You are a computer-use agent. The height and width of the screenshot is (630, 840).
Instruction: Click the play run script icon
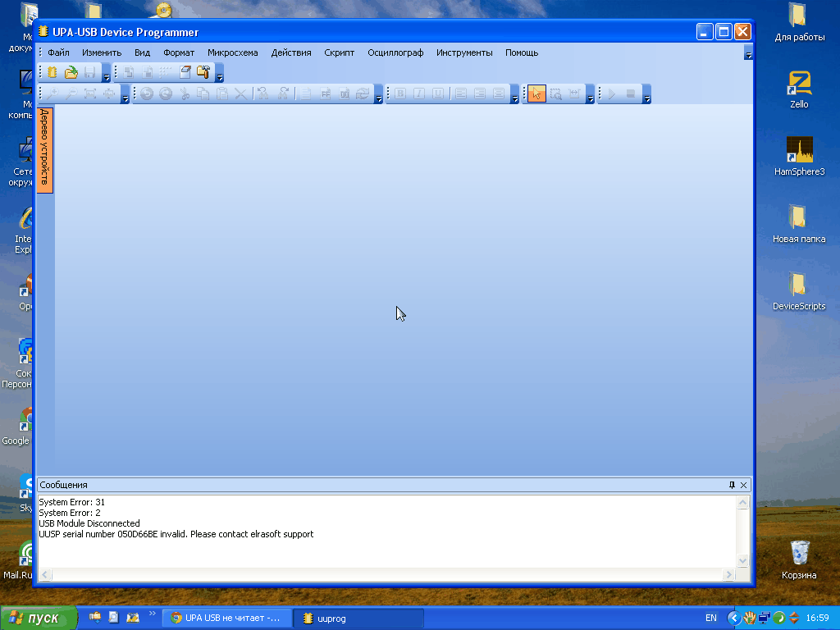(x=612, y=94)
